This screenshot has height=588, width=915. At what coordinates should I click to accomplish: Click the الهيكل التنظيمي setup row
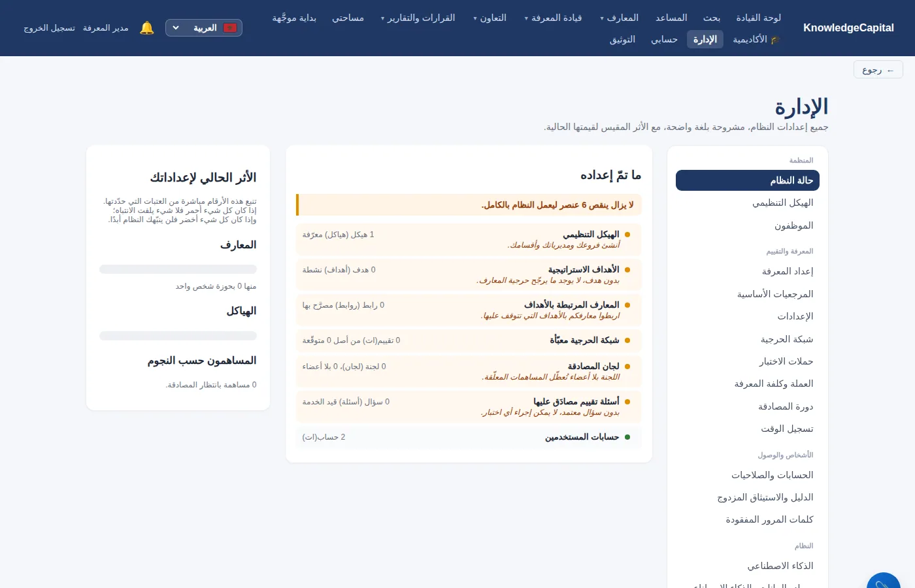[469, 239]
